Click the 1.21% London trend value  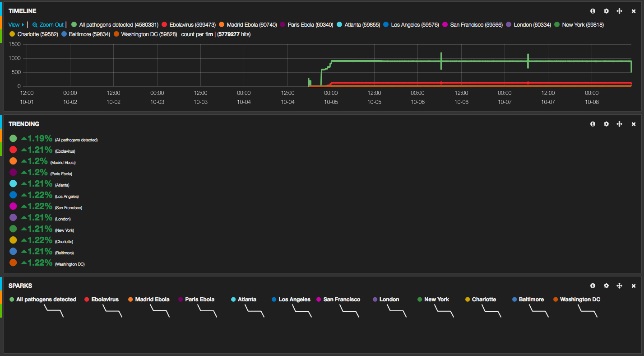(x=40, y=217)
